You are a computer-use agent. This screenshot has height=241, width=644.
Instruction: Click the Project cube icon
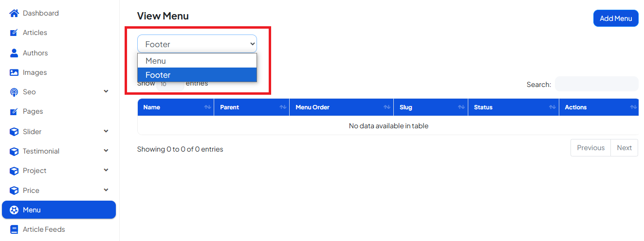(14, 171)
